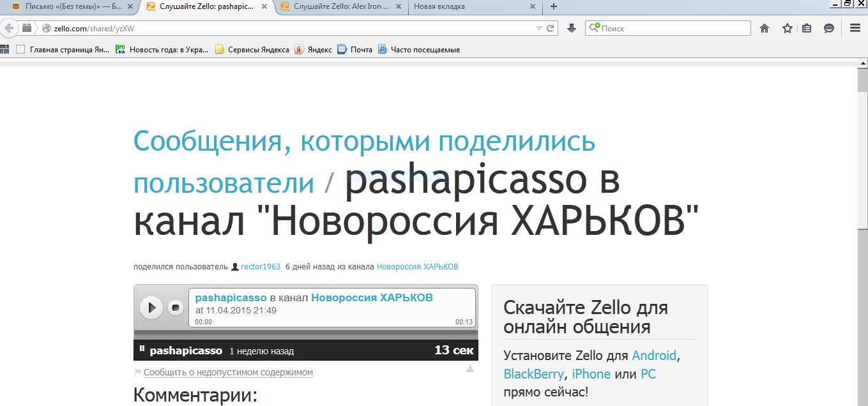Screen dimensions: 868x406
Task: Play the pashapicasso audio message
Action: coord(151,308)
